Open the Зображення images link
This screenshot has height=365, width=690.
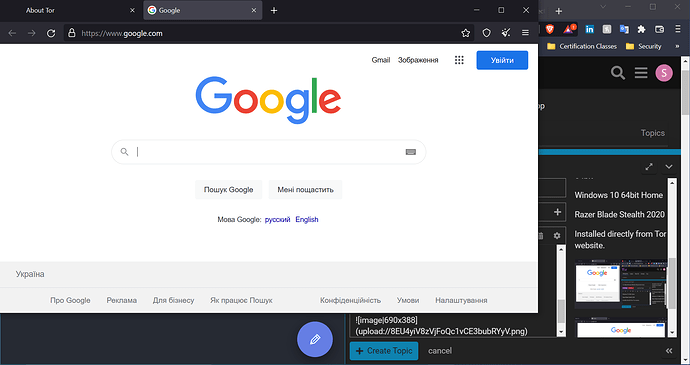(418, 60)
